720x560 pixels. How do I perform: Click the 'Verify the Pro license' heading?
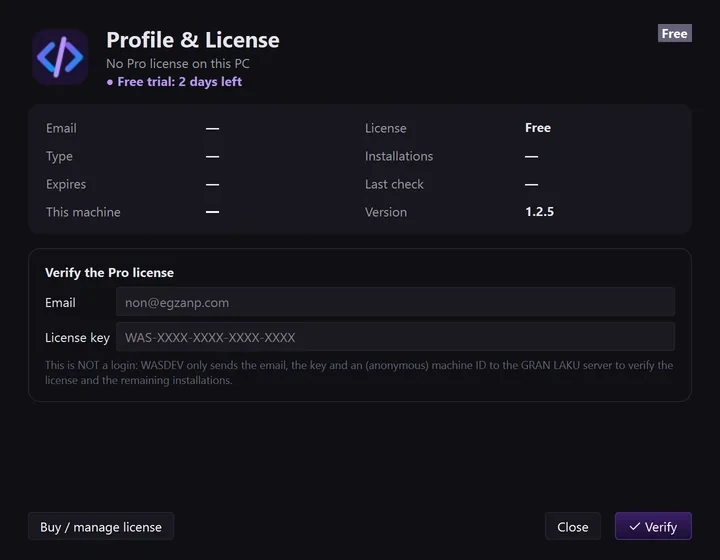pos(109,273)
